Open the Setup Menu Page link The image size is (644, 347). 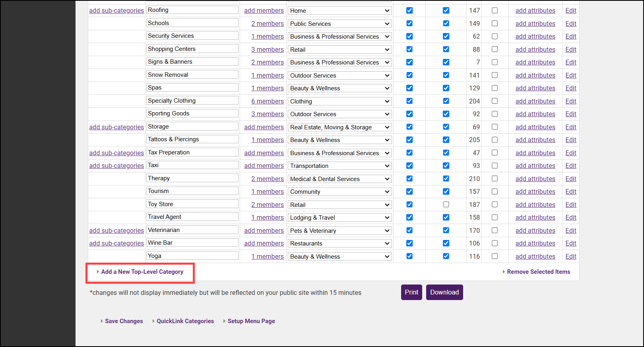251,321
